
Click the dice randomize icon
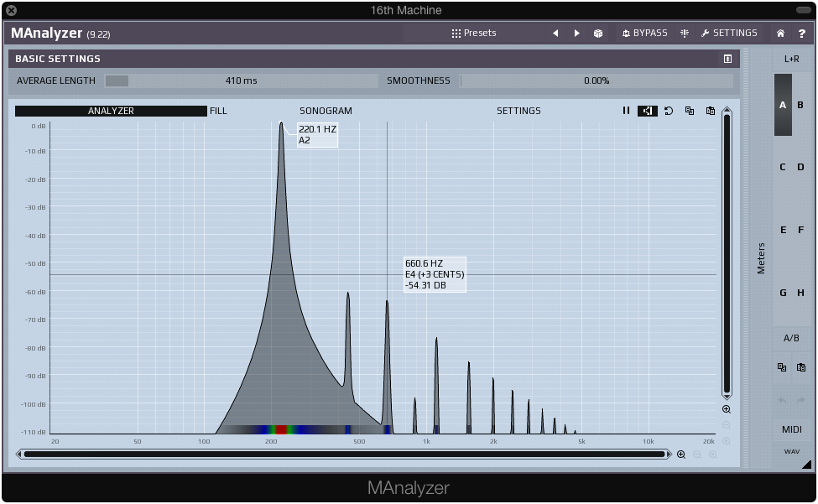598,33
